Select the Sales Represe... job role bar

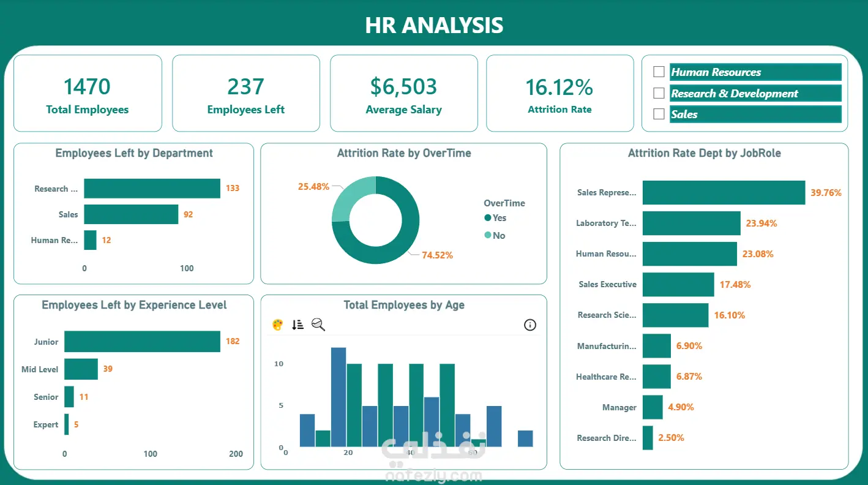point(724,192)
